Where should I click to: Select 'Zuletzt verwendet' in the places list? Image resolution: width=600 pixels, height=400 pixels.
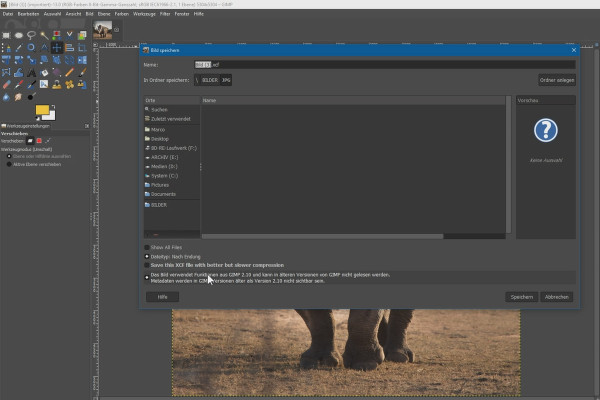click(172, 119)
